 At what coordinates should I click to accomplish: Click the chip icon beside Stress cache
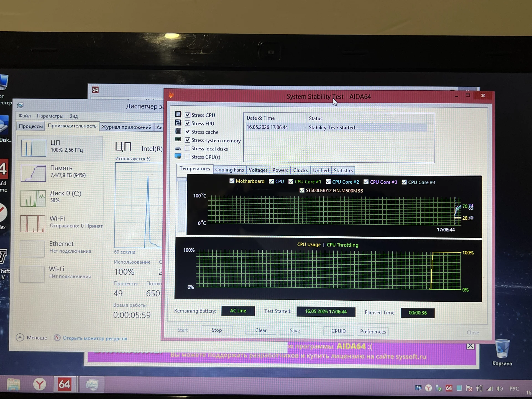(x=178, y=131)
